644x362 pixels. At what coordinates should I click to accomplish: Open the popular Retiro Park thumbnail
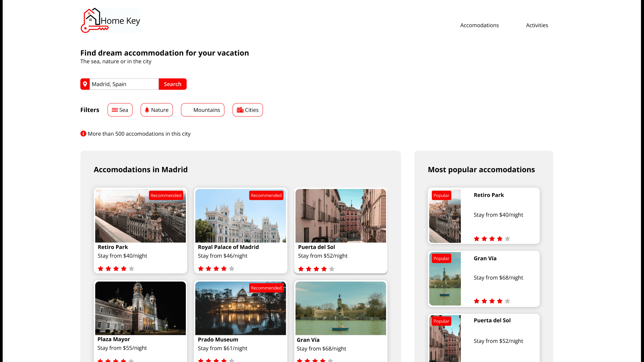pyautogui.click(x=445, y=216)
